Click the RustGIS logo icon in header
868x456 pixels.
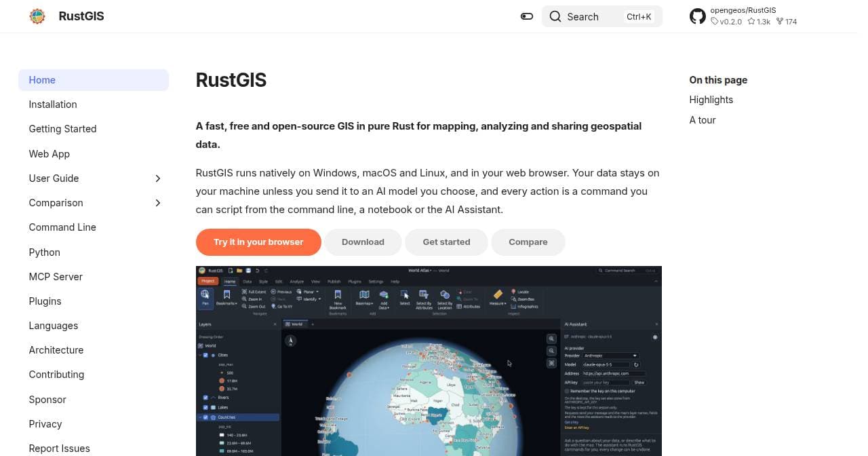coord(37,16)
